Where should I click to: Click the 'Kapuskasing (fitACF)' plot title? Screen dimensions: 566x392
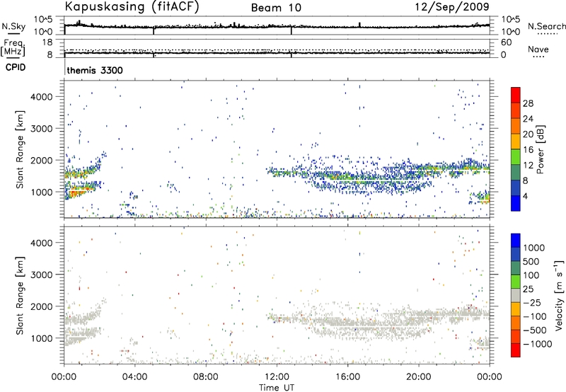(132, 6)
